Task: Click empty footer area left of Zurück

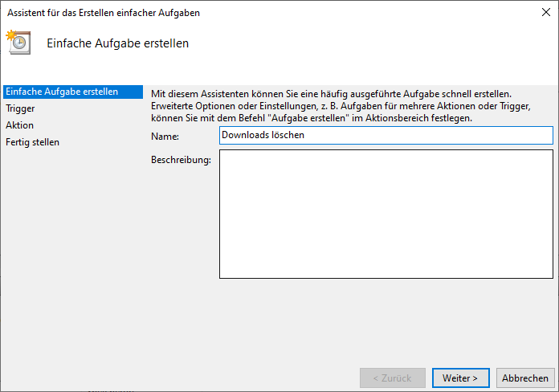Action: 241,378
